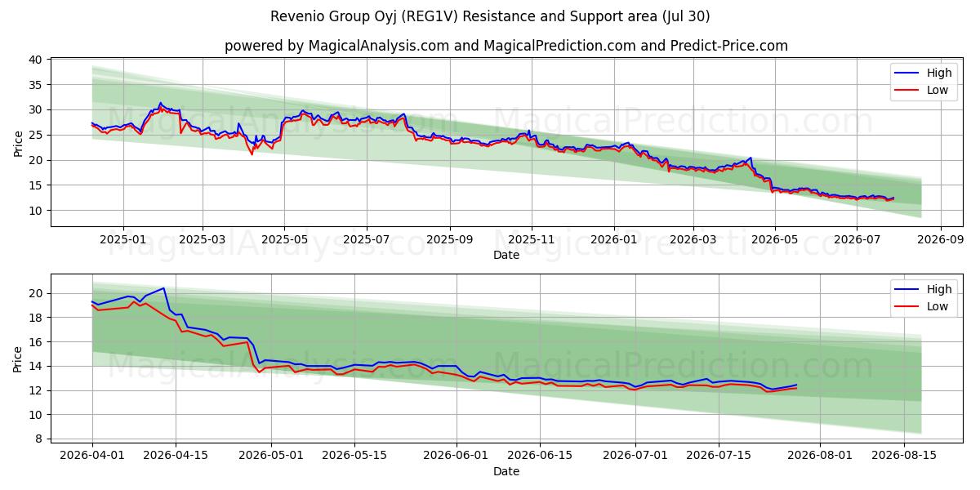The height and width of the screenshot is (490, 980).
Task: Click the 2026-06-01 tick label
Action: point(456,457)
